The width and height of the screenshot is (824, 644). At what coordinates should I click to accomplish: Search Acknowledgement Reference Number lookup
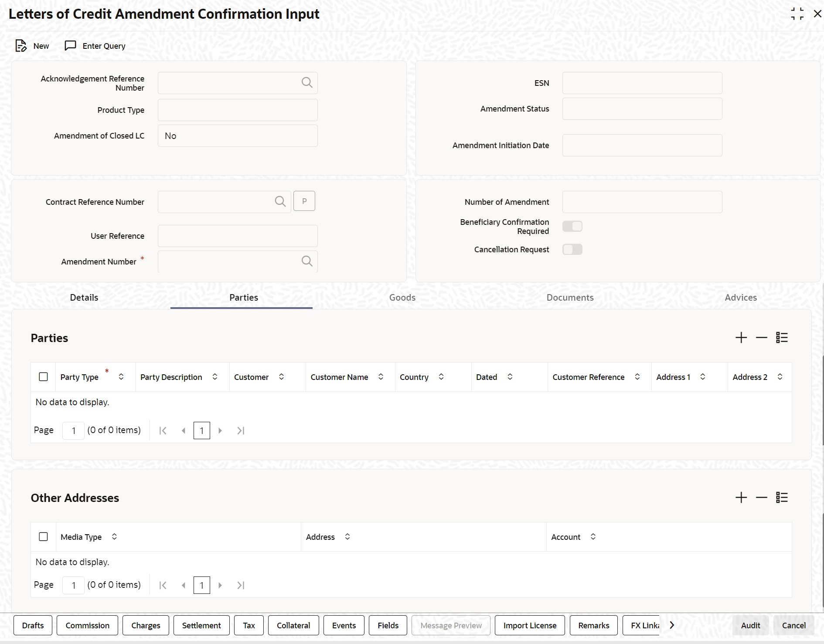(x=307, y=82)
